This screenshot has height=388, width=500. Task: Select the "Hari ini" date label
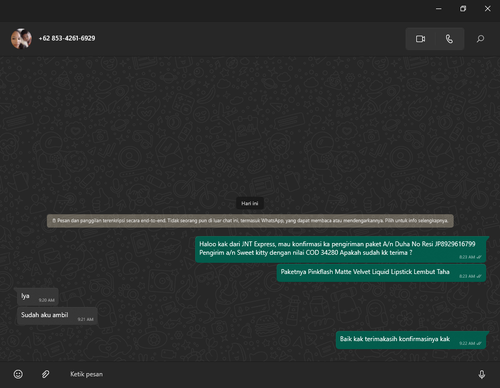(x=250, y=203)
